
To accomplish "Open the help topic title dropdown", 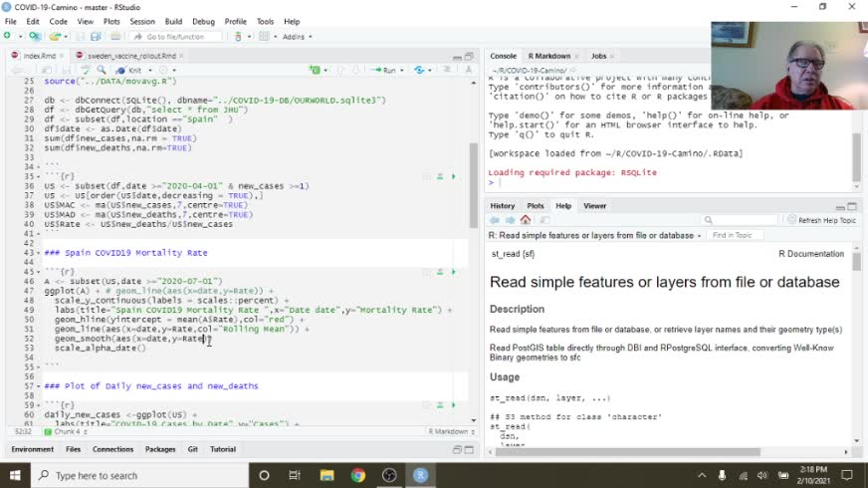I will [x=699, y=236].
